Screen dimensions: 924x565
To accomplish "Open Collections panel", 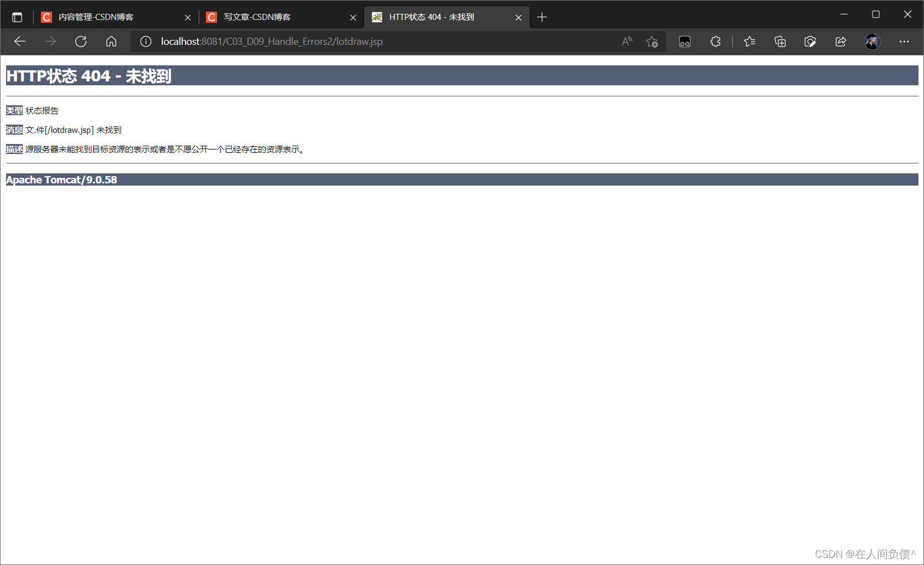I will coord(780,42).
